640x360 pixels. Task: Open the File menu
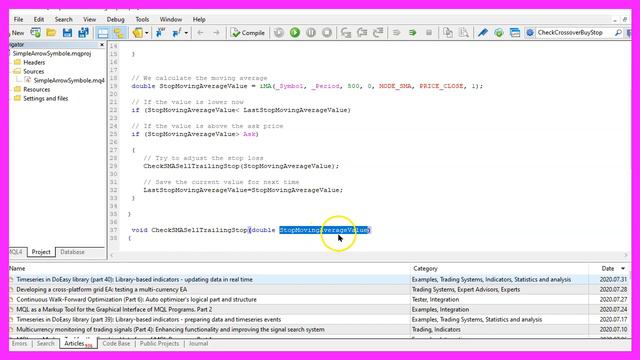click(18, 19)
